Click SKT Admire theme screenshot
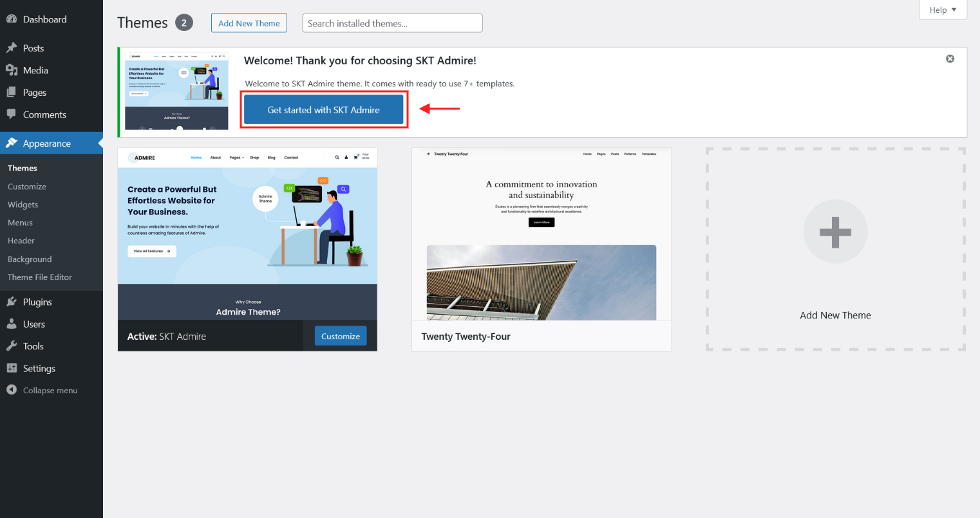 [x=248, y=234]
